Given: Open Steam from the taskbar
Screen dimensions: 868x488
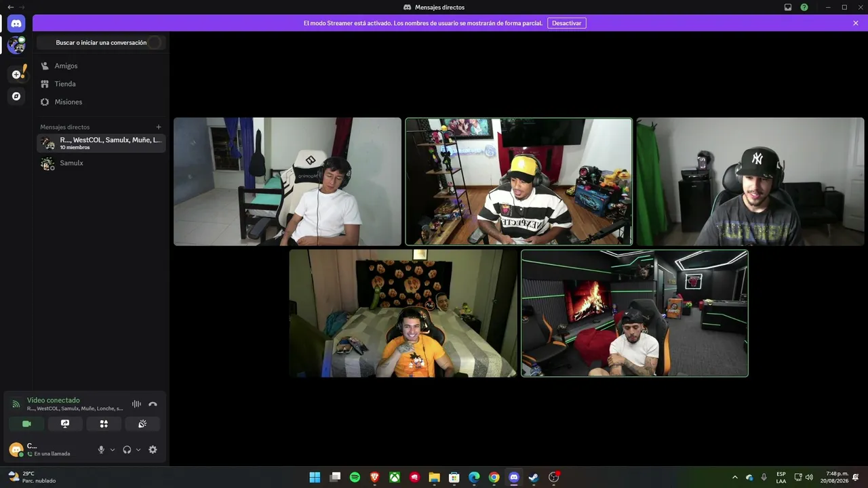Looking at the screenshot, I should [x=534, y=477].
